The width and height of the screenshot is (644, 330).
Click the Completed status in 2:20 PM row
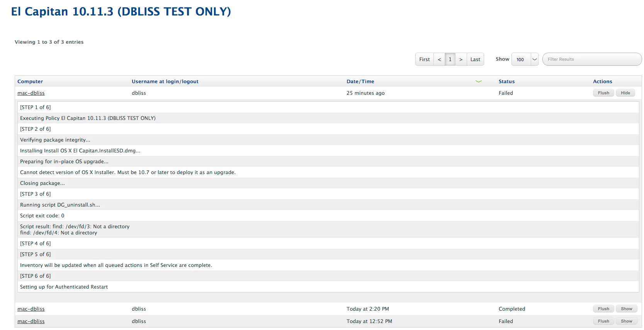tap(512, 309)
